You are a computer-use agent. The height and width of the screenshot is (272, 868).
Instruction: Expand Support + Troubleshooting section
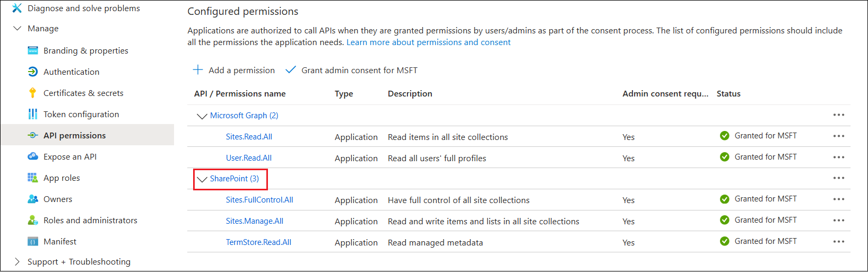tap(17, 262)
